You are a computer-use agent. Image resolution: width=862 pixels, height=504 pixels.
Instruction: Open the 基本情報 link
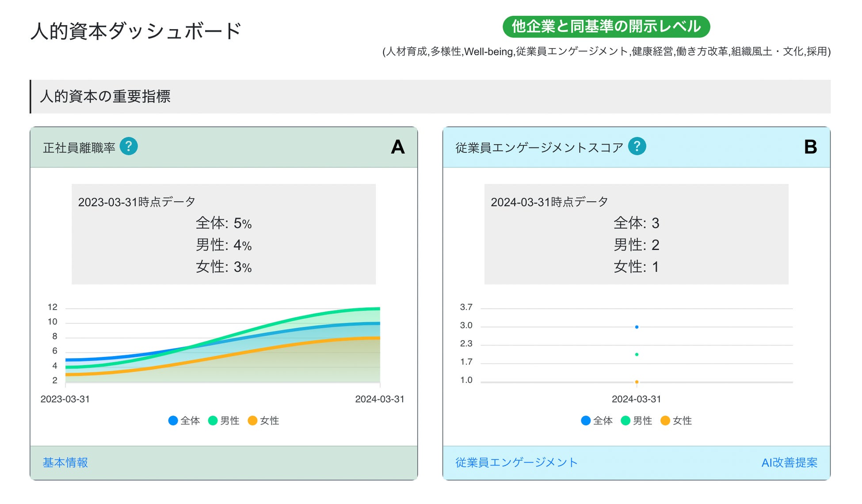(65, 462)
